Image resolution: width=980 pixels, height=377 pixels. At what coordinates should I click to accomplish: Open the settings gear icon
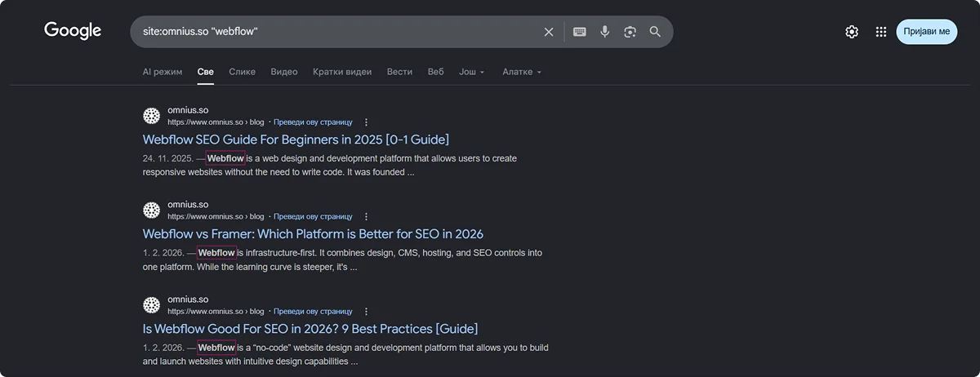[852, 32]
